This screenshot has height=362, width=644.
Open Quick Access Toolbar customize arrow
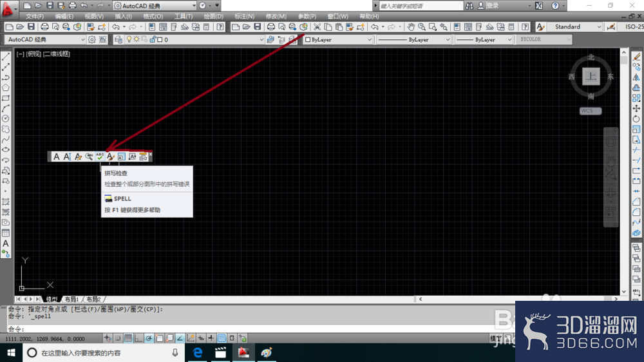[x=217, y=6]
